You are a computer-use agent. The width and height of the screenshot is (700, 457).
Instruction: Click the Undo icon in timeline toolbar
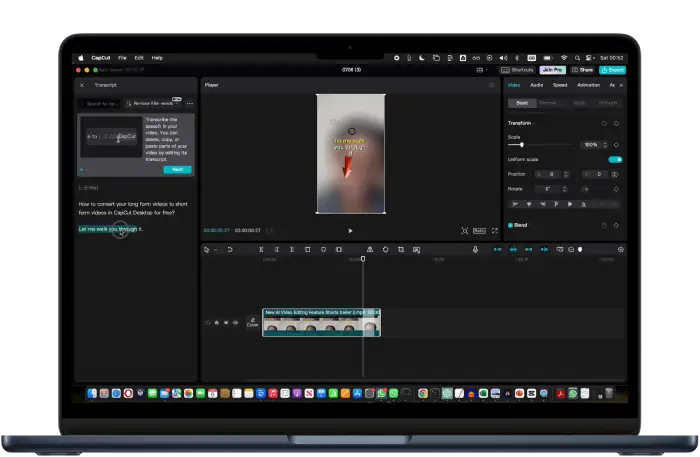click(230, 249)
